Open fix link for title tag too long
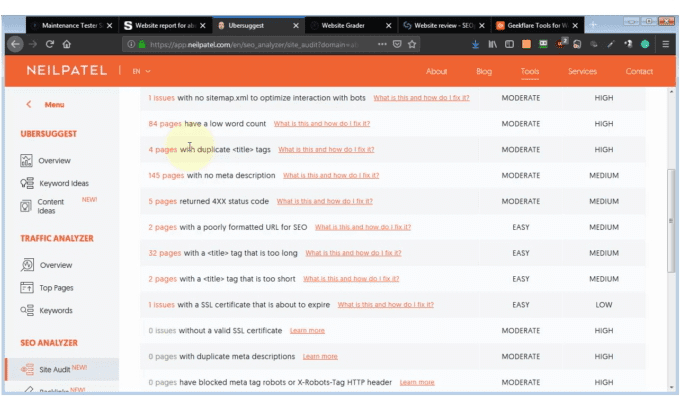Viewport: 680px width, 396px height. 353,253
